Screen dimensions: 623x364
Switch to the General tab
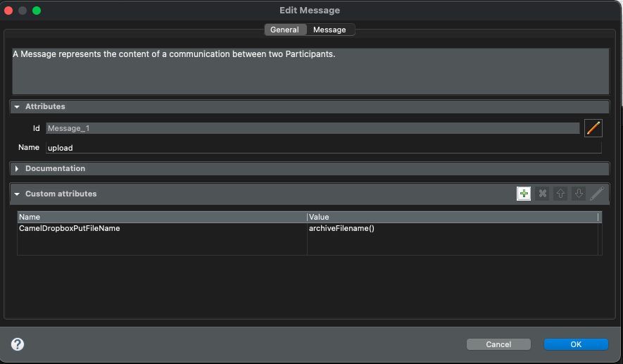(x=285, y=30)
